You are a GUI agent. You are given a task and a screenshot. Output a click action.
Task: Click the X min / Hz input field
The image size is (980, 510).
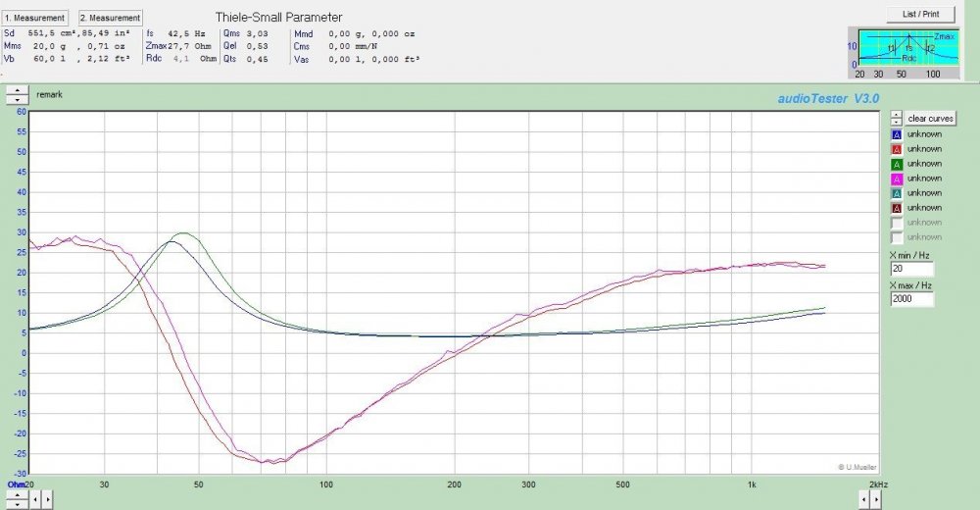tap(911, 269)
